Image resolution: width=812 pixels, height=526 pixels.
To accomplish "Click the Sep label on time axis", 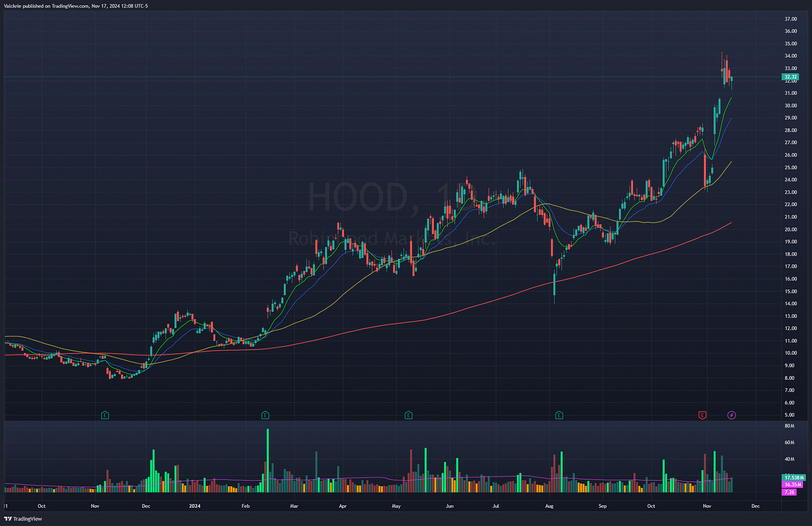I will [602, 506].
